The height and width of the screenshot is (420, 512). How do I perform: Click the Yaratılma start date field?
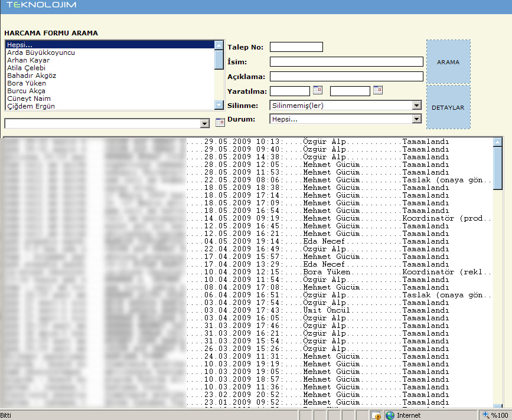290,91
